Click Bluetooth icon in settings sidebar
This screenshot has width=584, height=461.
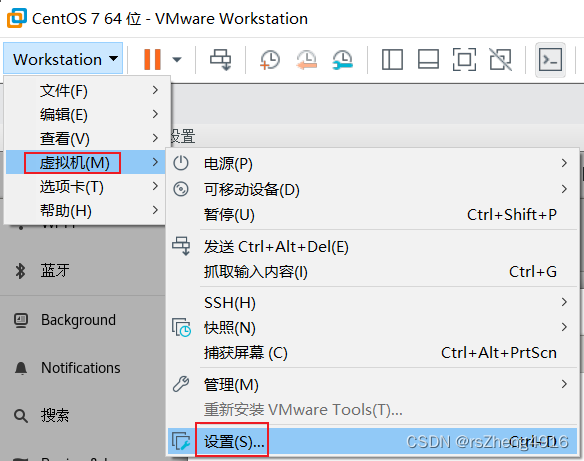[20, 271]
